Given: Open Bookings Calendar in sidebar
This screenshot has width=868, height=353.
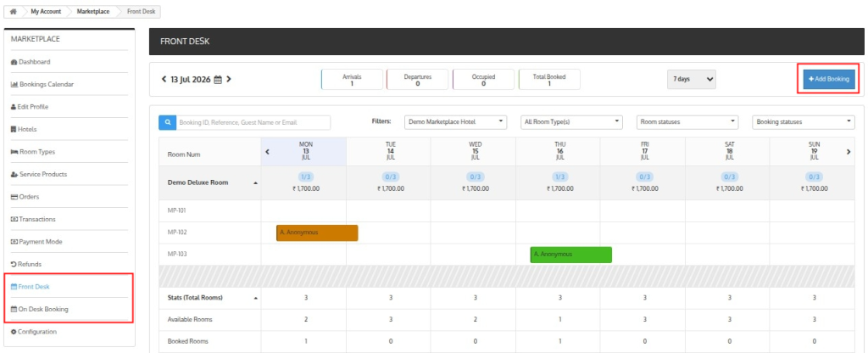Looking at the screenshot, I should coord(42,84).
